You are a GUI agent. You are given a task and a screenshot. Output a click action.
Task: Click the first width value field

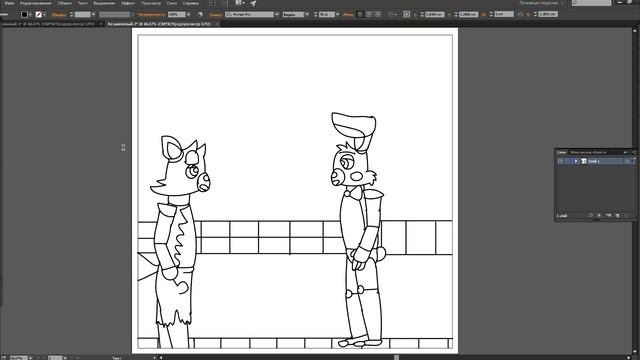click(x=435, y=14)
